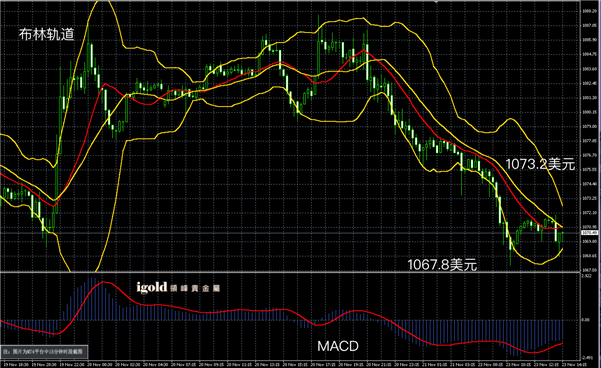The image size is (601, 368).
Task: Click the 布林轨道 chart label
Action: tap(46, 34)
